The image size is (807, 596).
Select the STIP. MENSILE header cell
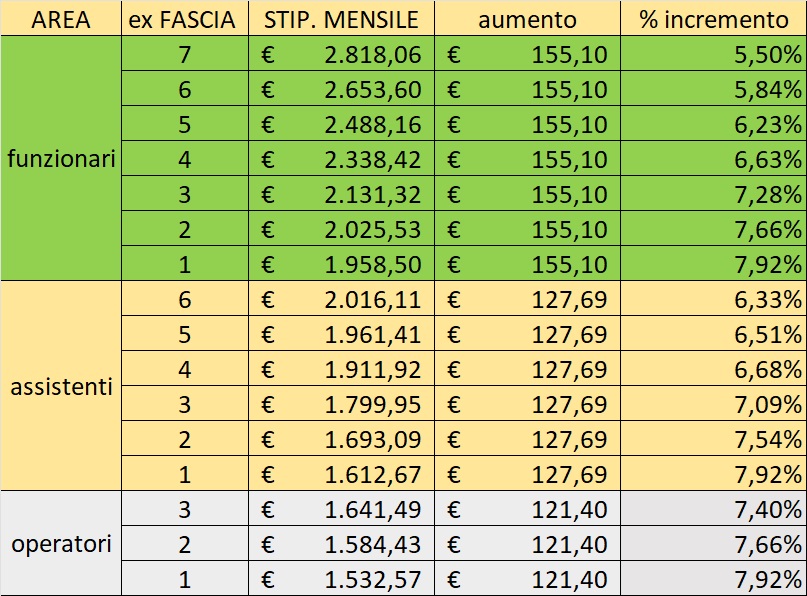341,19
